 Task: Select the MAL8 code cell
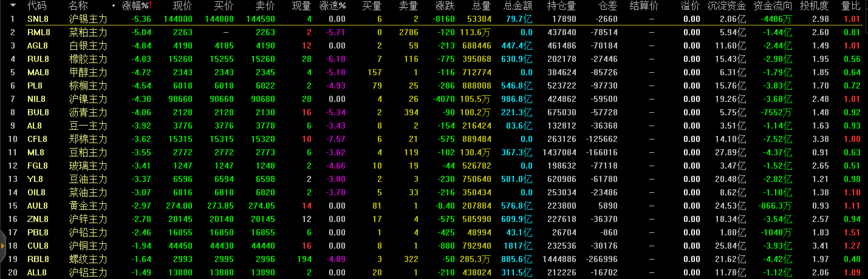(x=38, y=72)
